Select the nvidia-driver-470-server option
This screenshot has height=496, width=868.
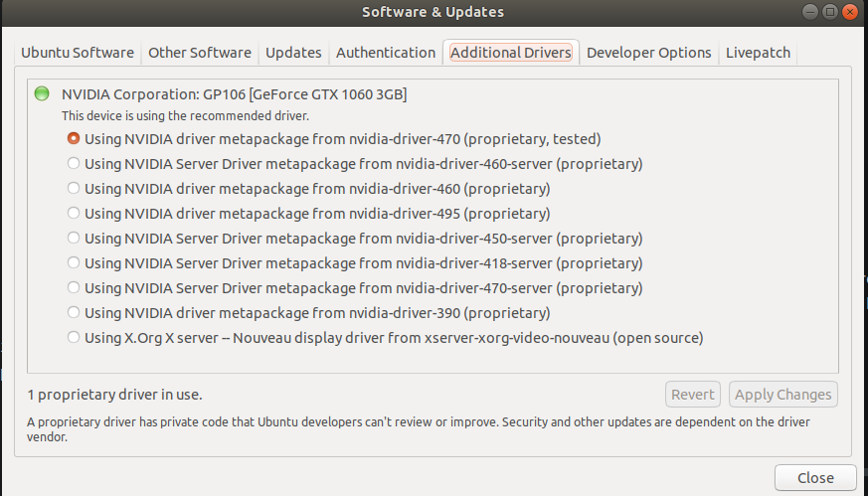(74, 288)
